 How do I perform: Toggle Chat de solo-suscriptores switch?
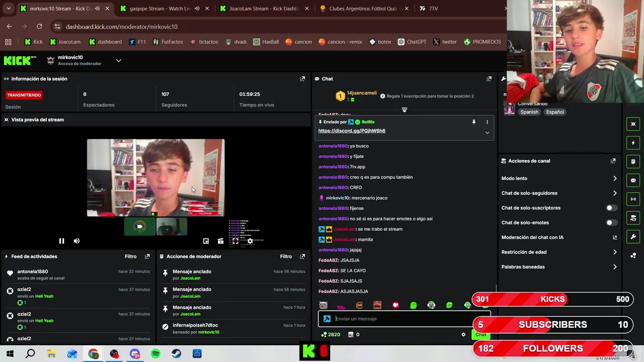pos(611,208)
